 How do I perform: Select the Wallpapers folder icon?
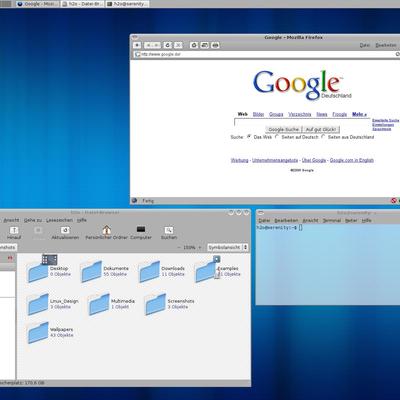[x=38, y=333]
